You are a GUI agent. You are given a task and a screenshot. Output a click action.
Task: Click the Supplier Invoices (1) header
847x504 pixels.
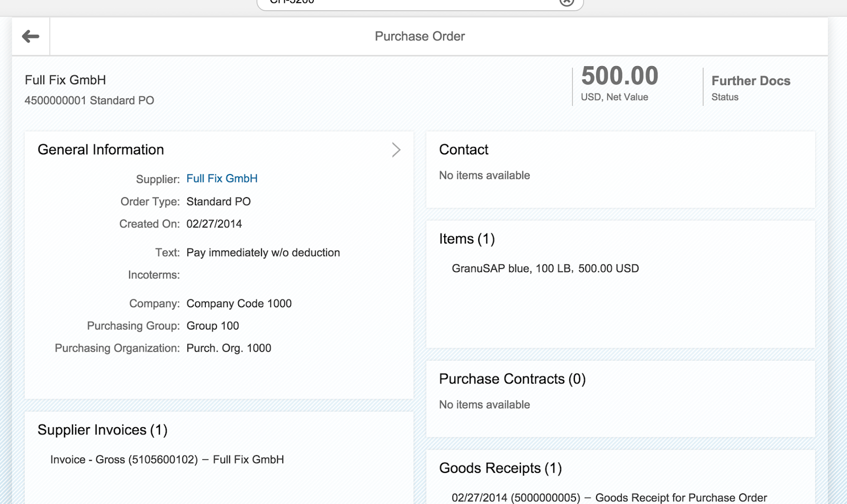point(102,430)
